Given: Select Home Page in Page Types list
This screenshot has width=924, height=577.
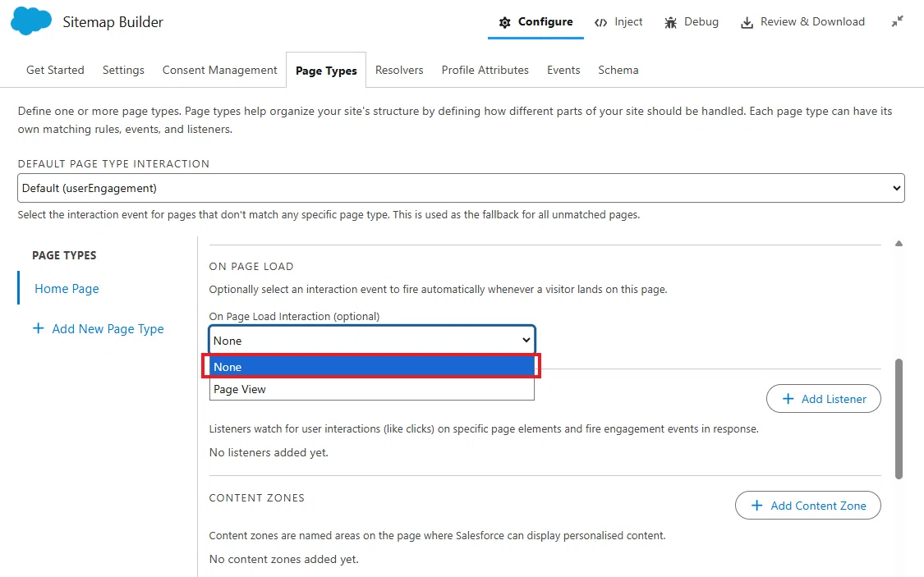Looking at the screenshot, I should pyautogui.click(x=67, y=289).
